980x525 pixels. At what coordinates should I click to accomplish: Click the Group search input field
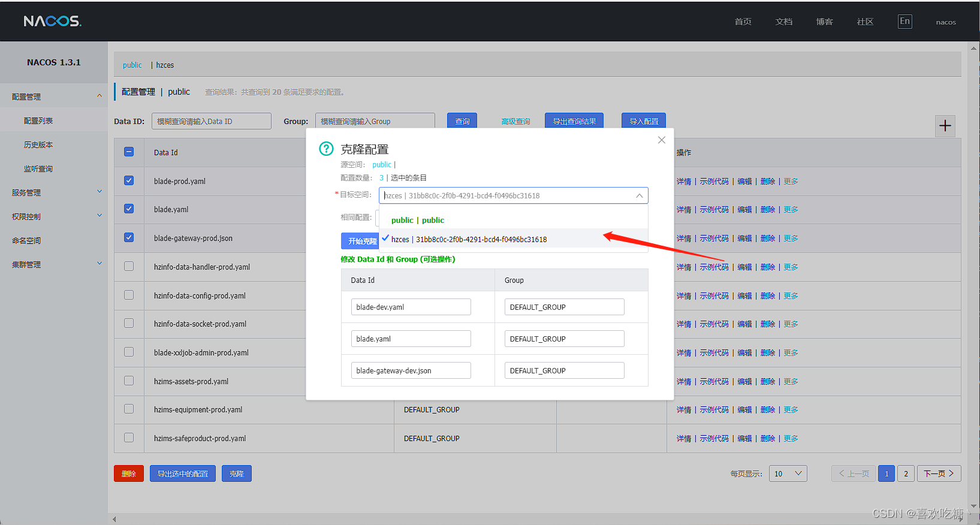tap(375, 121)
